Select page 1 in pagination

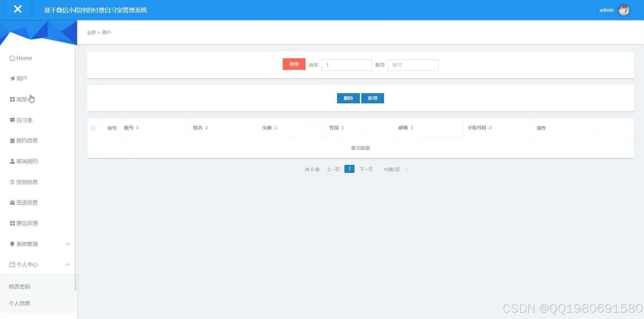[350, 169]
